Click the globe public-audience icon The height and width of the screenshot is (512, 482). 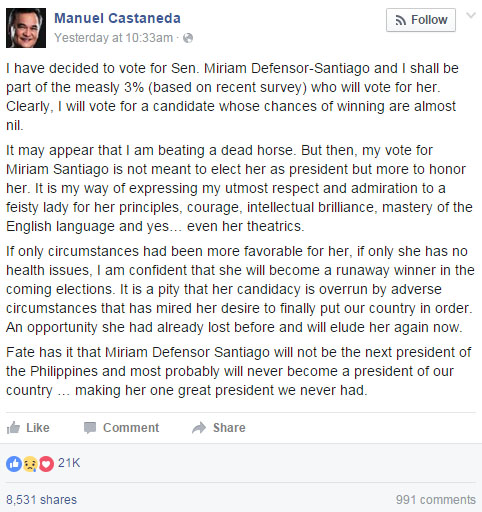point(188,38)
